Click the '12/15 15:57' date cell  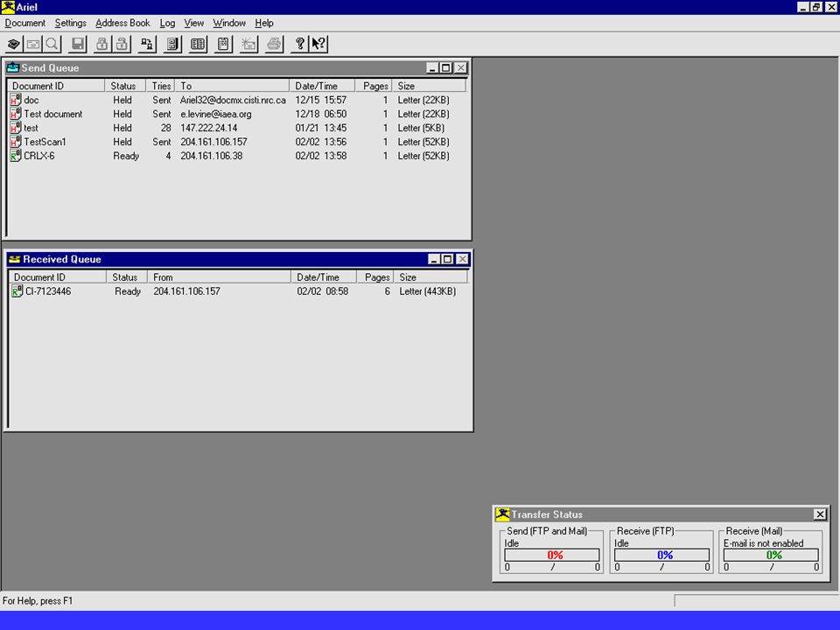[321, 100]
